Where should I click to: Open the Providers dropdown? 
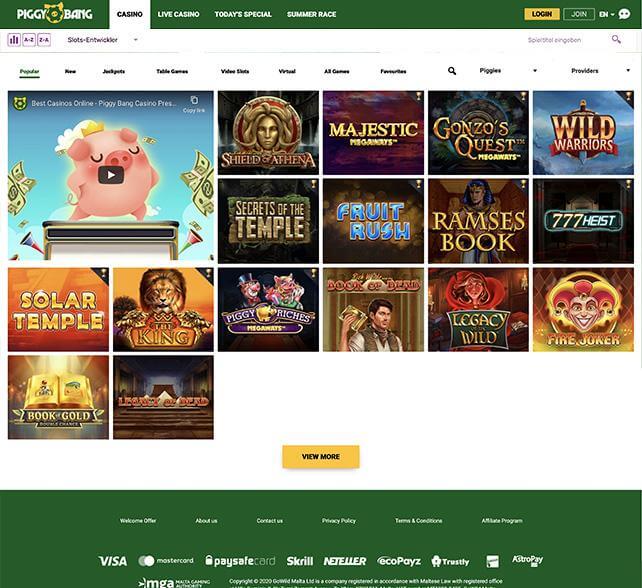[600, 70]
